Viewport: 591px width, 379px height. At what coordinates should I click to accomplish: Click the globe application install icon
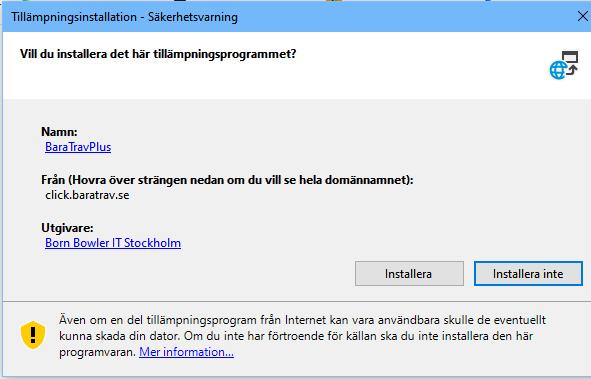click(x=563, y=65)
